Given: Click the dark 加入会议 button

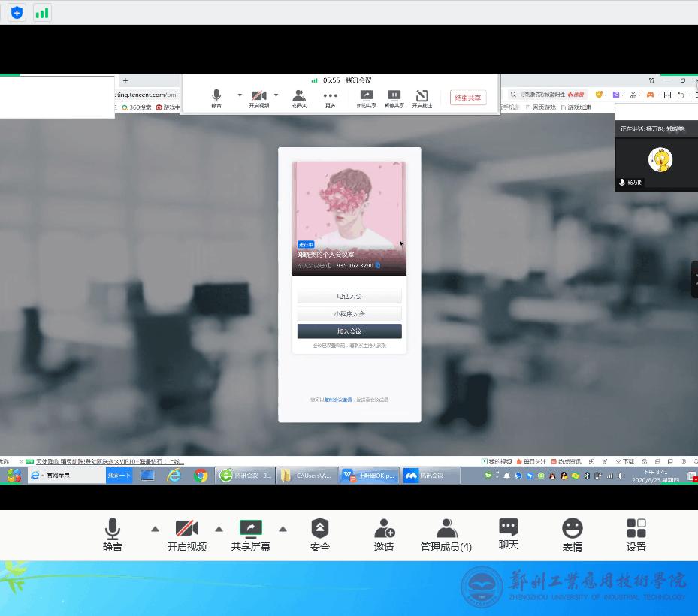Looking at the screenshot, I should pos(349,331).
